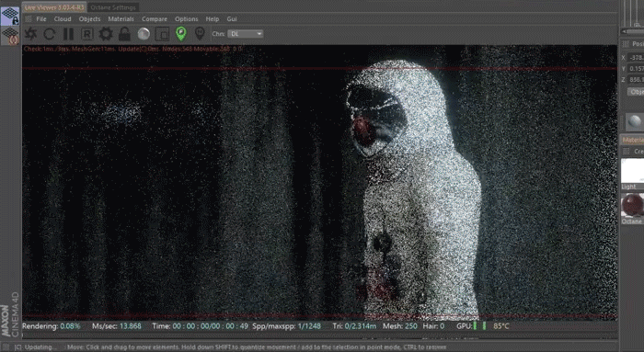The height and width of the screenshot is (352, 644).
Task: Select the planar workplane icon with red ring
Action: pos(10,36)
